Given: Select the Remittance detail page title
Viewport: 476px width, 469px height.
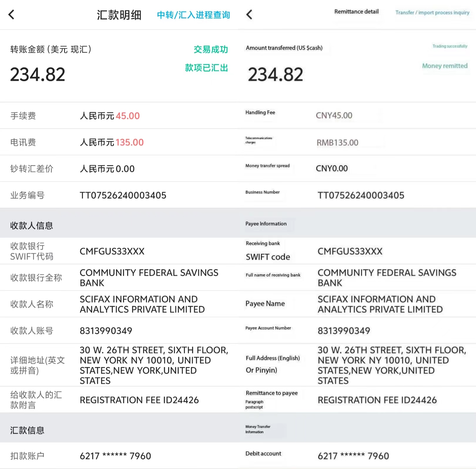Looking at the screenshot, I should click(356, 12).
